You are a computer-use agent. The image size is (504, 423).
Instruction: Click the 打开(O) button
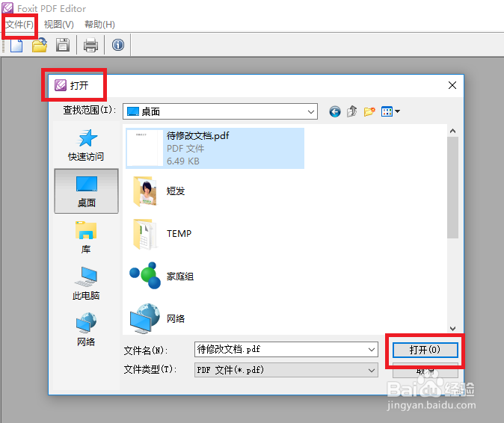(425, 350)
